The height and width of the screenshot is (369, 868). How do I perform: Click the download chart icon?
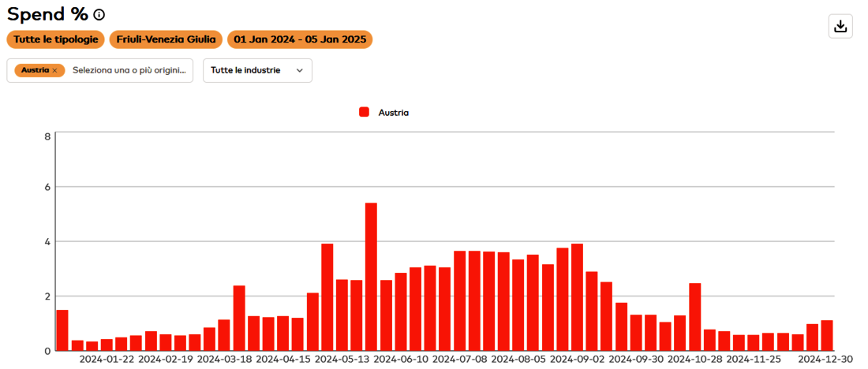(x=840, y=26)
